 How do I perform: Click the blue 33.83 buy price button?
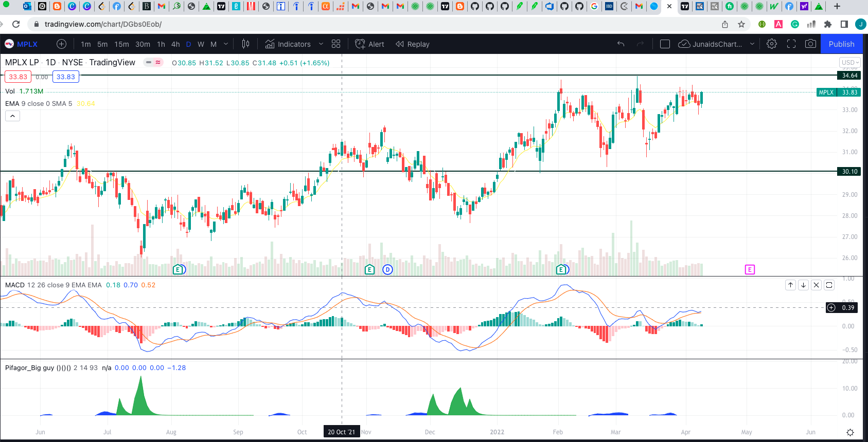(x=66, y=77)
